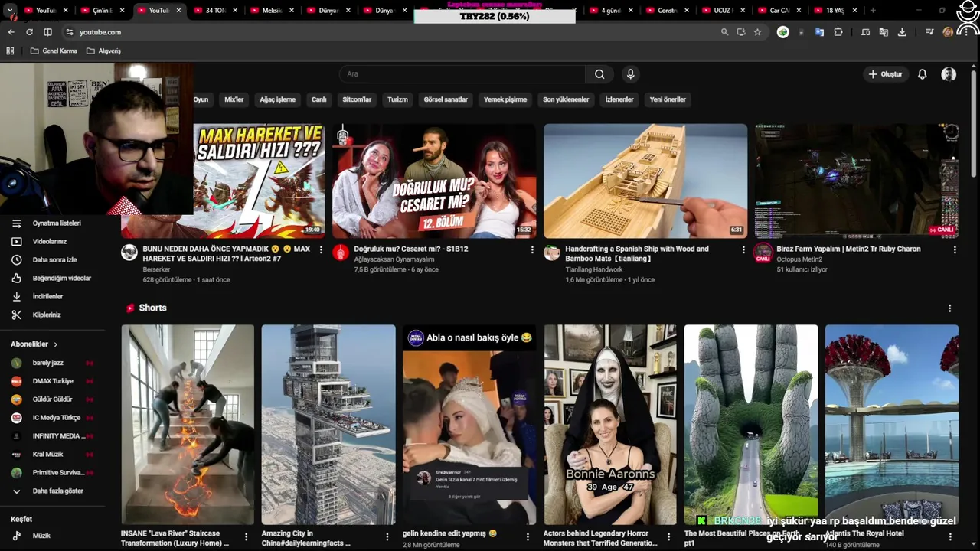980x551 pixels.
Task: Switch to the Meksik browser tab
Action: point(271,11)
